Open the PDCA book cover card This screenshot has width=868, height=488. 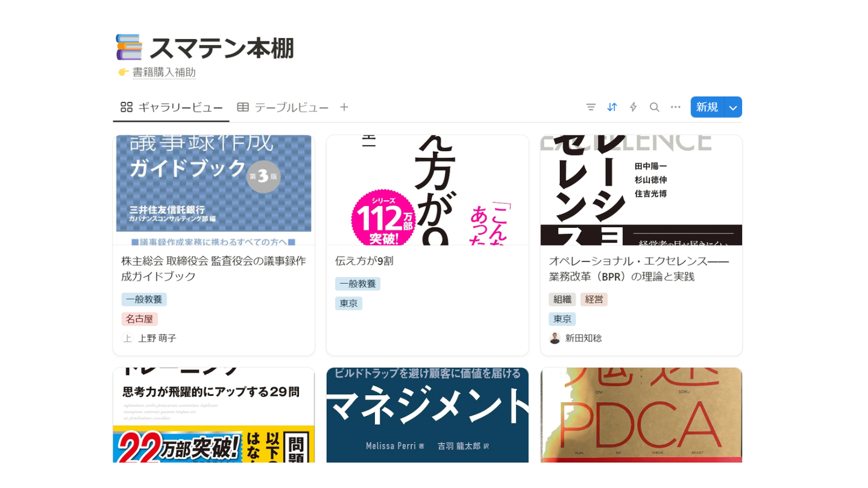tap(641, 415)
